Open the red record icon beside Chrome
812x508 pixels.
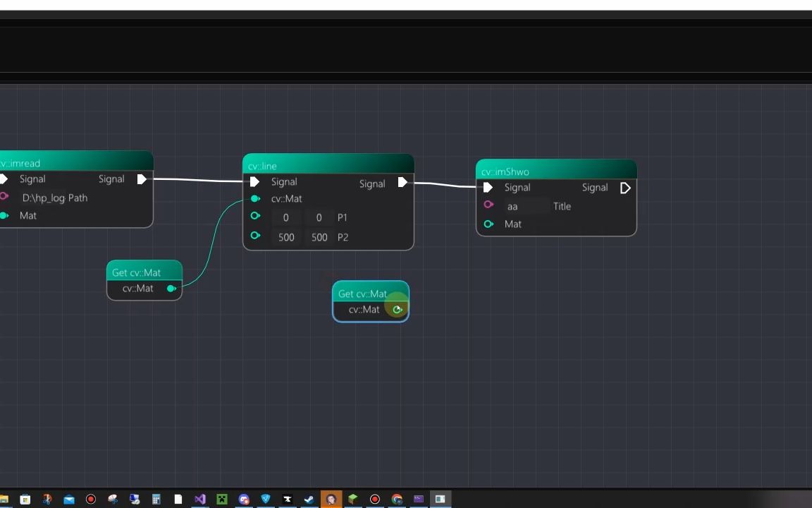tap(375, 500)
